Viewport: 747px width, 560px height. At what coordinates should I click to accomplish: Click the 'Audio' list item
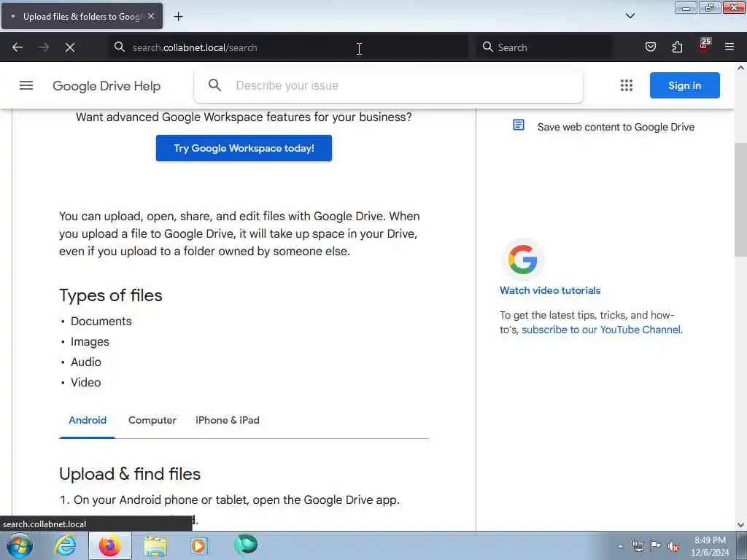click(86, 362)
